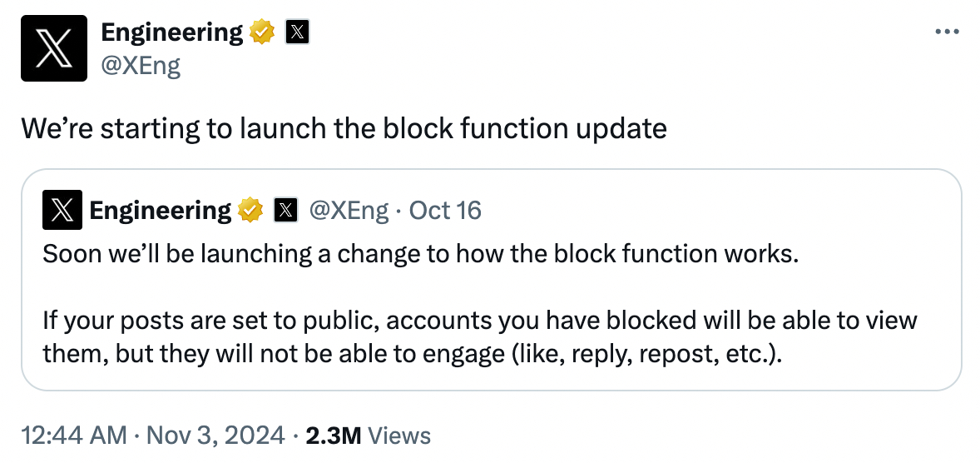Click Engineering name inside quoted post
Screen dimensions: 980x463
[x=160, y=211]
